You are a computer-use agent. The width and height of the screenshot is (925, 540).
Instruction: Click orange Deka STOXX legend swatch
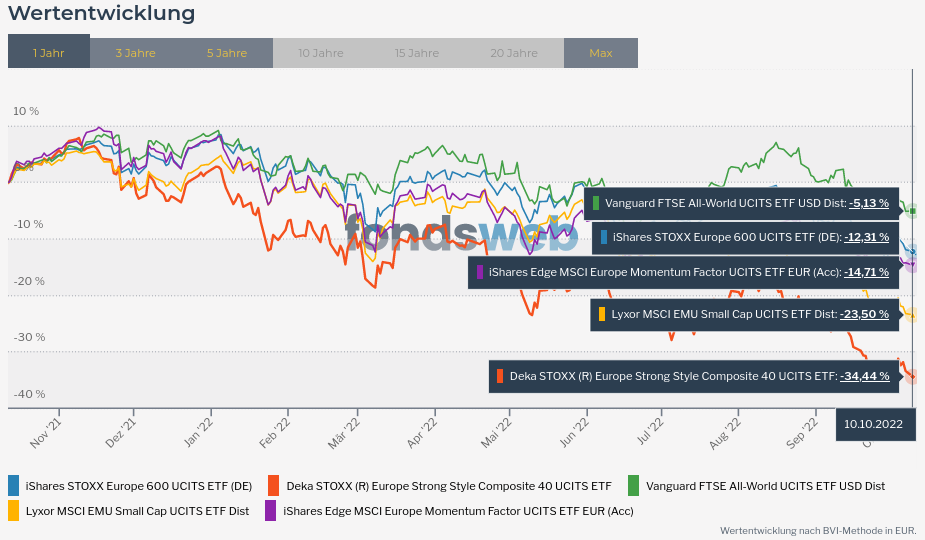(273, 486)
